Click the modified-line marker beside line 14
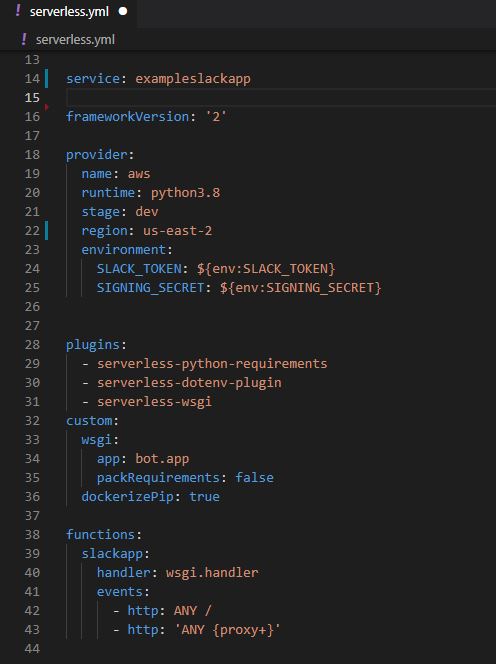The width and height of the screenshot is (496, 664). 47,79
